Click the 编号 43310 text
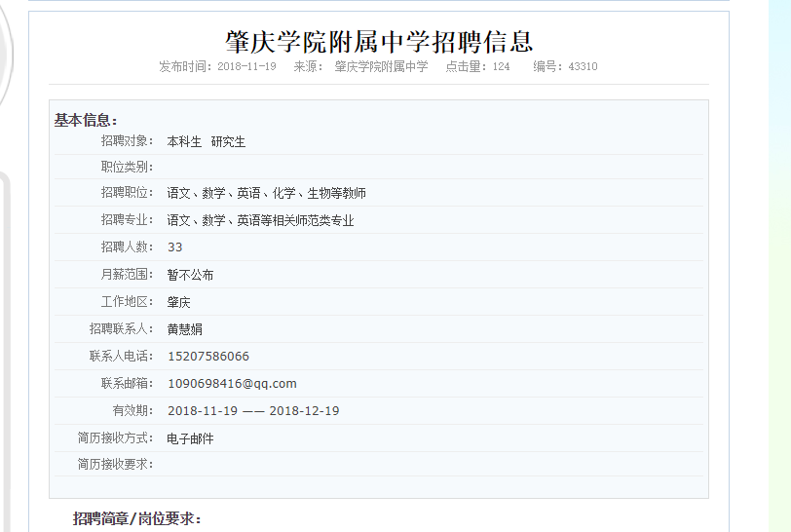Image resolution: width=791 pixels, height=532 pixels. pyautogui.click(x=565, y=67)
